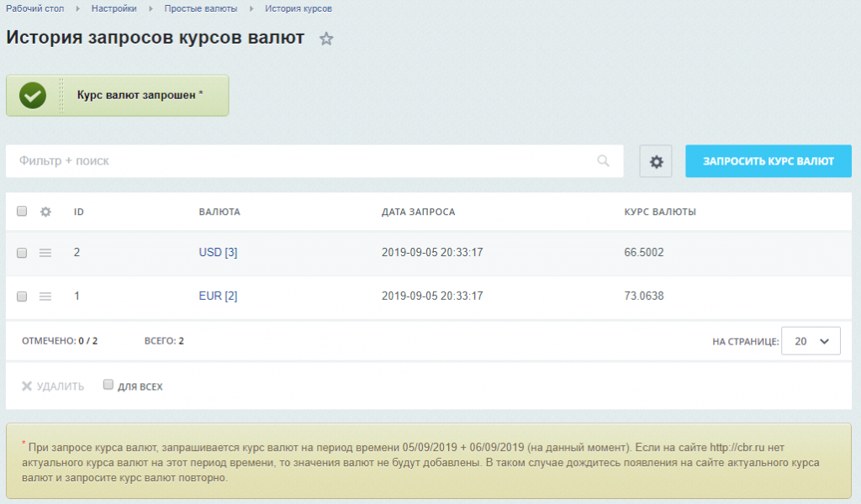Click 'На странице:' label text
The width and height of the screenshot is (861, 504).
pyautogui.click(x=746, y=342)
